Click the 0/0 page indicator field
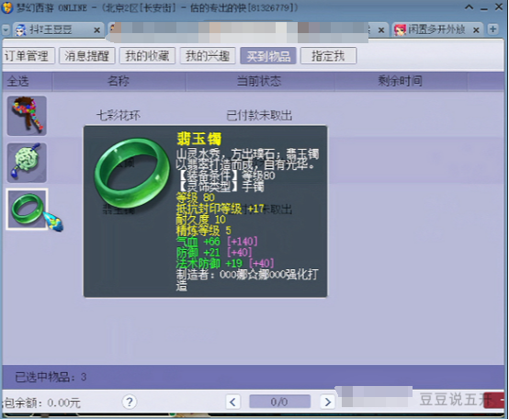 [x=280, y=403]
